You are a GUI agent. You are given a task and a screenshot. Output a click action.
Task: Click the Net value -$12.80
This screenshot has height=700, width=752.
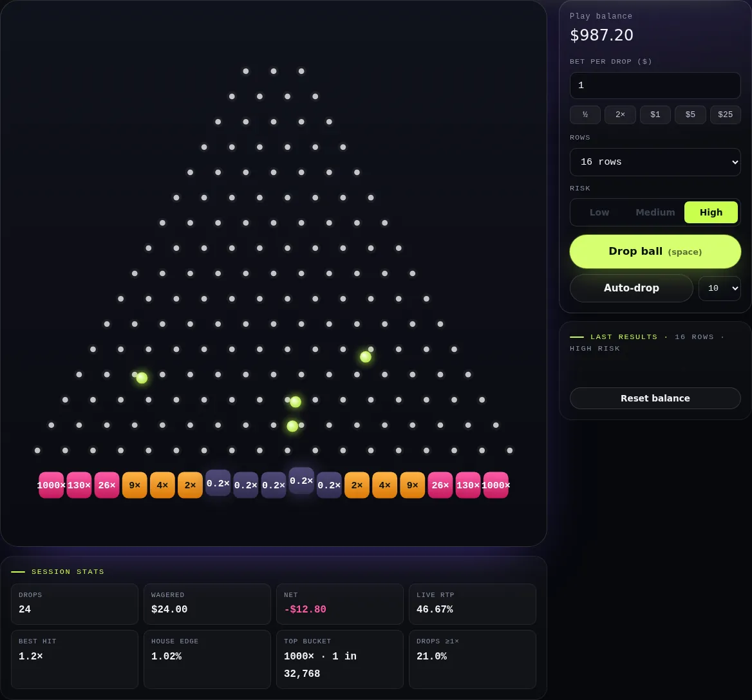click(x=305, y=609)
